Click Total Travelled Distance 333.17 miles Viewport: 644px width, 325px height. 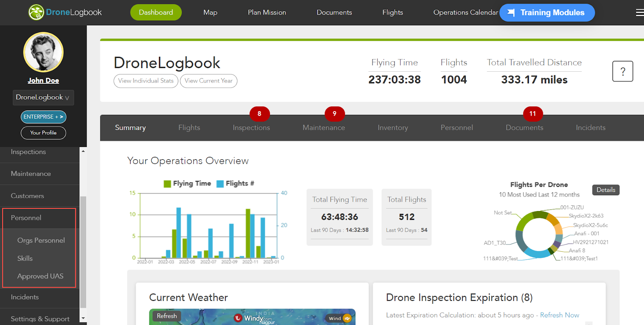[534, 80]
